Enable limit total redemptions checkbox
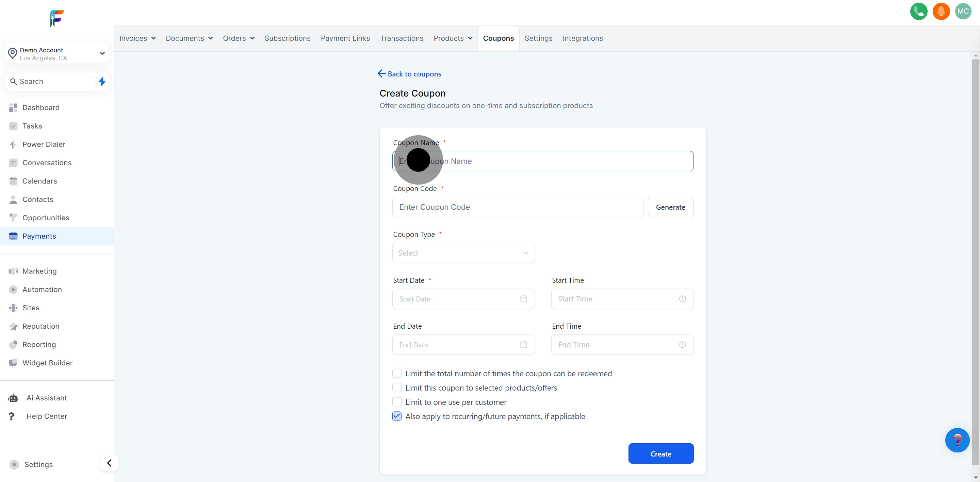Viewport: 980px width, 482px height. [x=397, y=373]
